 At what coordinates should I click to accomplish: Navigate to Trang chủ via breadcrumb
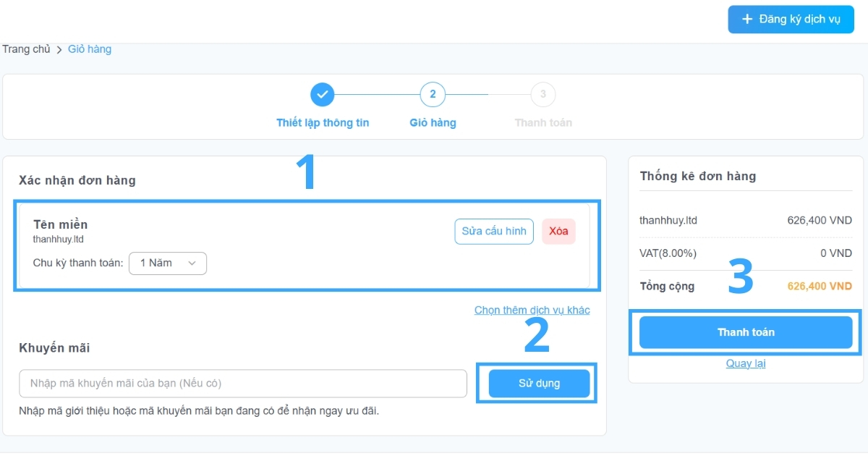point(26,48)
